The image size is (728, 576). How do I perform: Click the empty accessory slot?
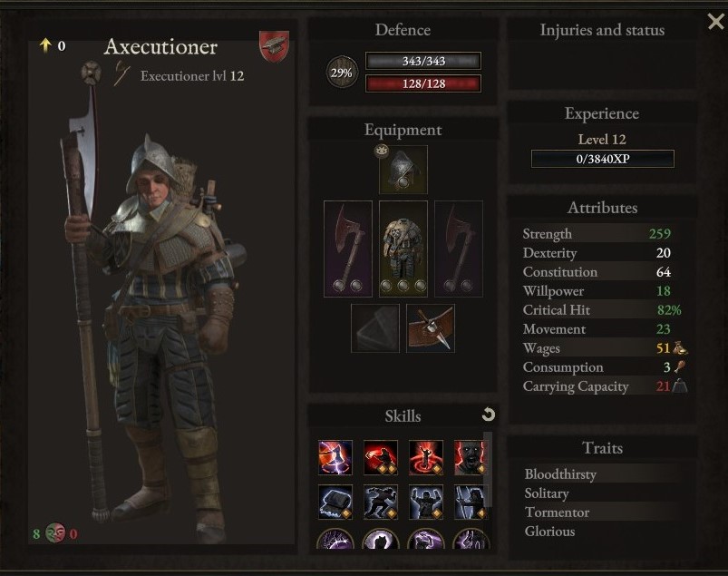pos(375,328)
